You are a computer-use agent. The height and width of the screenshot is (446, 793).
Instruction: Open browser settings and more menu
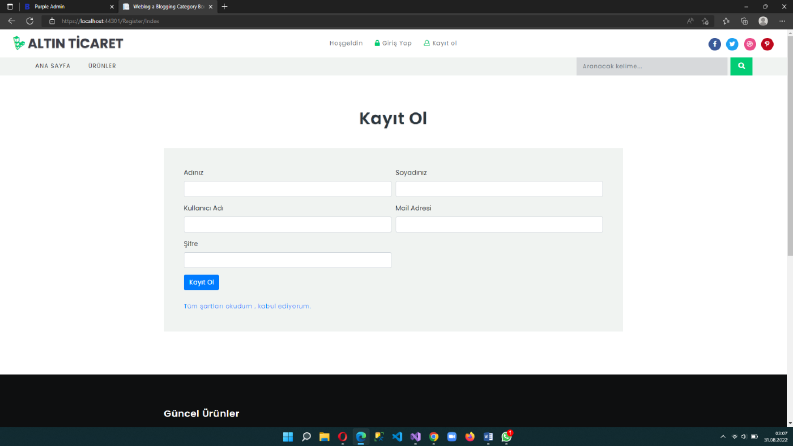point(782,21)
